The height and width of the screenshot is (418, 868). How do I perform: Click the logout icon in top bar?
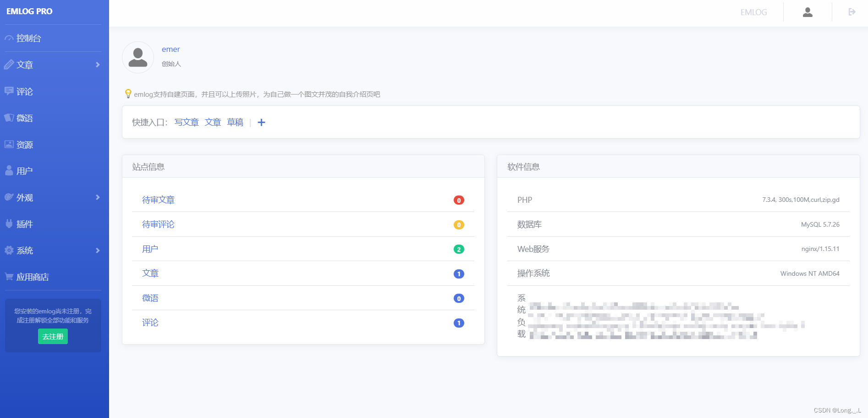pyautogui.click(x=852, y=12)
